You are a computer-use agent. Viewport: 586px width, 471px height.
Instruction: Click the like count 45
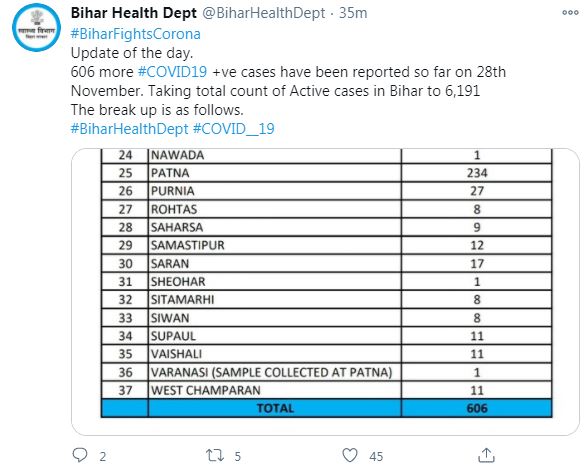point(376,456)
